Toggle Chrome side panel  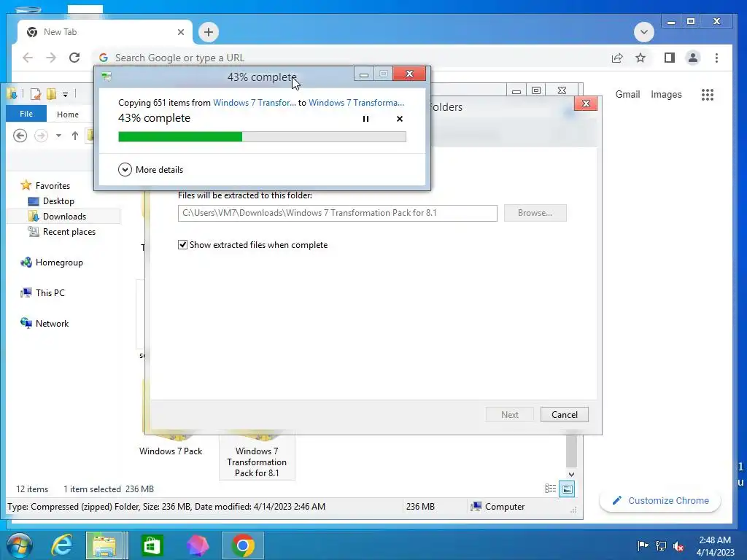click(x=670, y=58)
